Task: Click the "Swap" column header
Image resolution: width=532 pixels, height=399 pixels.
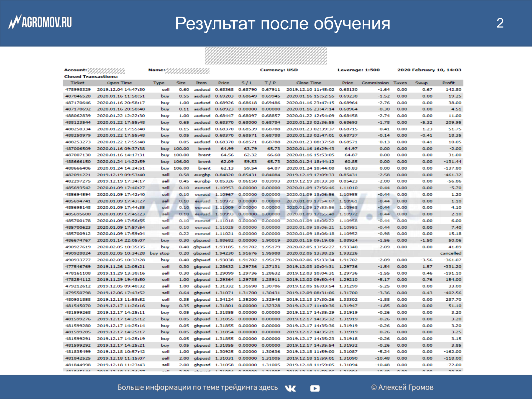Action: pyautogui.click(x=421, y=83)
